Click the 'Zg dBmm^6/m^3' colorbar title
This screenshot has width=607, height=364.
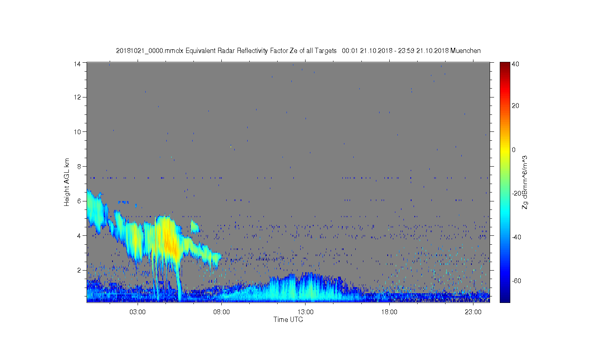(525, 182)
